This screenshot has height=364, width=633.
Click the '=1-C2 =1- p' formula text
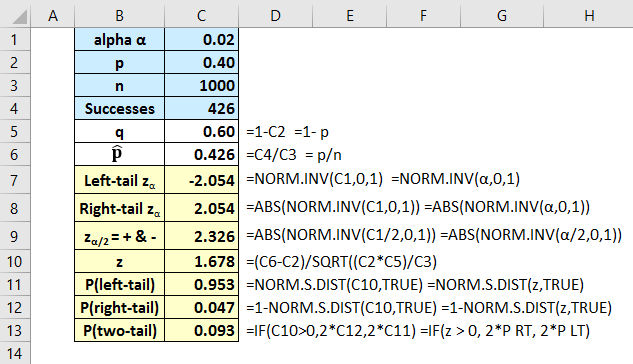[x=287, y=132]
